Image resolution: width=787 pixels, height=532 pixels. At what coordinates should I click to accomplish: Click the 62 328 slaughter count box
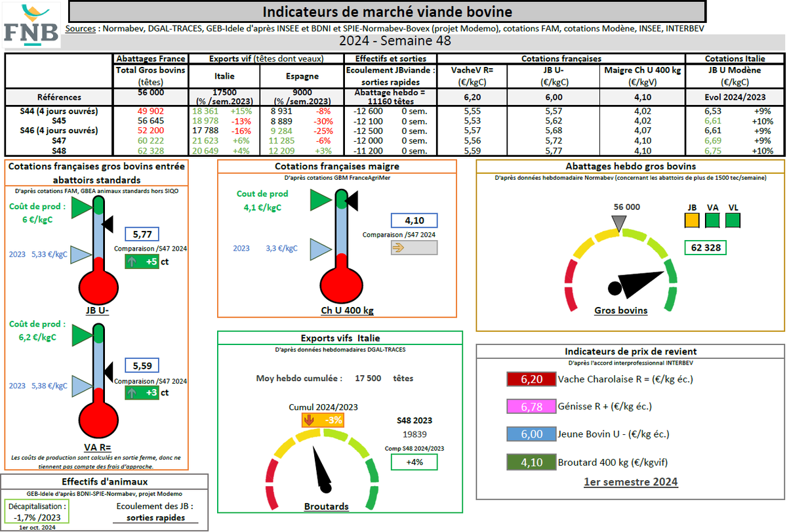[x=706, y=248]
